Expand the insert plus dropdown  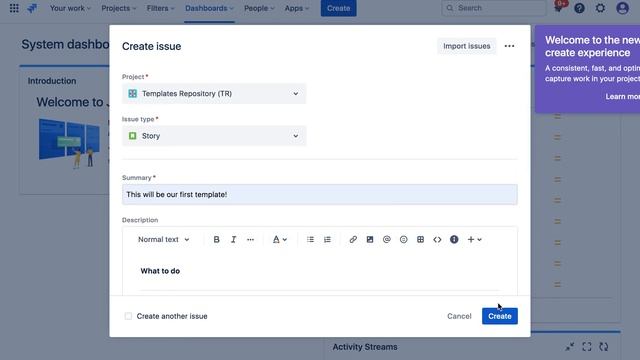(474, 240)
